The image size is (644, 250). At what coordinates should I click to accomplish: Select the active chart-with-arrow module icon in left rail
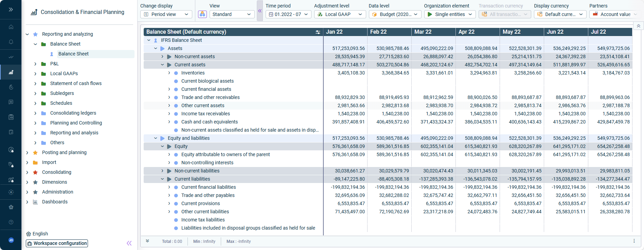tap(11, 72)
